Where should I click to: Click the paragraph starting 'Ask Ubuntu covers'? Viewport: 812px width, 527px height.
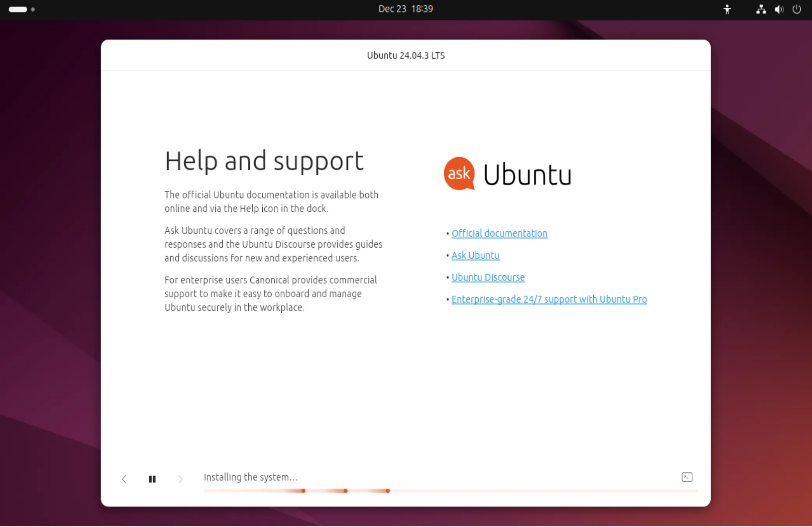pos(273,244)
